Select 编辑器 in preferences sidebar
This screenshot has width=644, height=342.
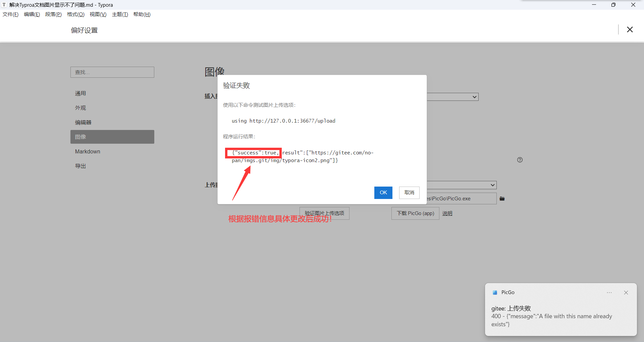(x=112, y=123)
